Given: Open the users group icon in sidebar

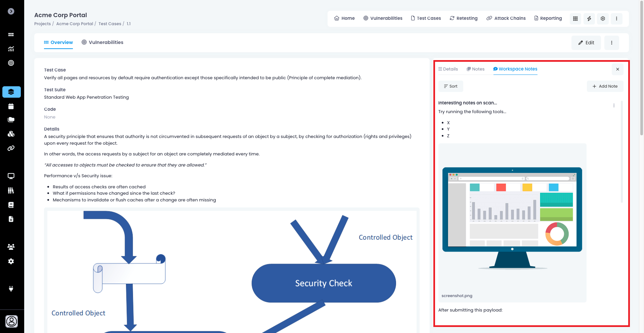Looking at the screenshot, I should pyautogui.click(x=11, y=247).
